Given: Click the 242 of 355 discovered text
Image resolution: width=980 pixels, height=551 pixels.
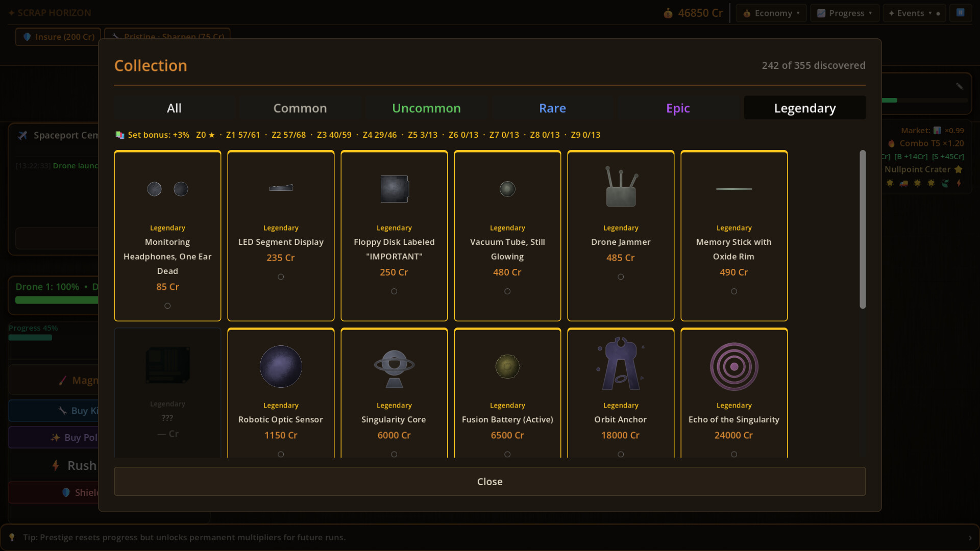Looking at the screenshot, I should click(814, 65).
